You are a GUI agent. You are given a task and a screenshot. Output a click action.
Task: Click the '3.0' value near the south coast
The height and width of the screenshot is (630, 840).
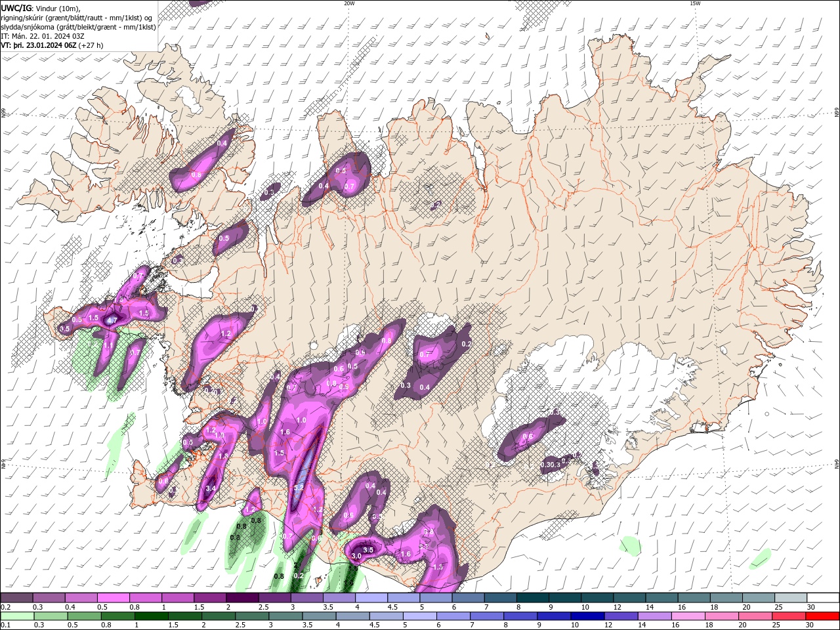coord(356,556)
